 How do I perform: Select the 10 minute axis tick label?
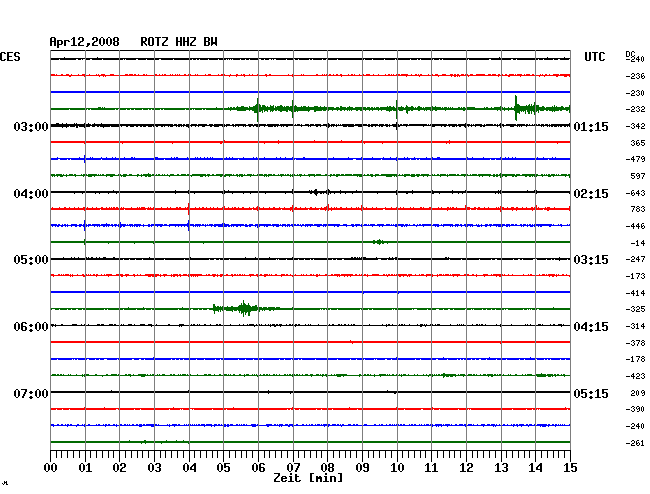point(397,468)
